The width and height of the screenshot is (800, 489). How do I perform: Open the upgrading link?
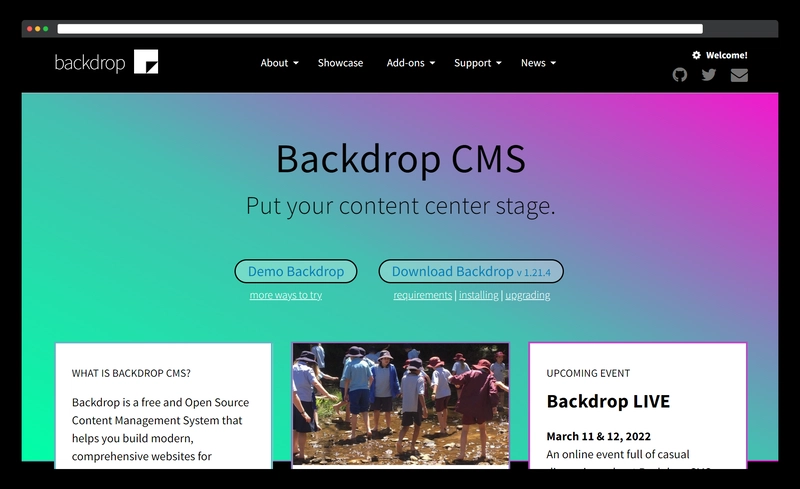click(528, 295)
